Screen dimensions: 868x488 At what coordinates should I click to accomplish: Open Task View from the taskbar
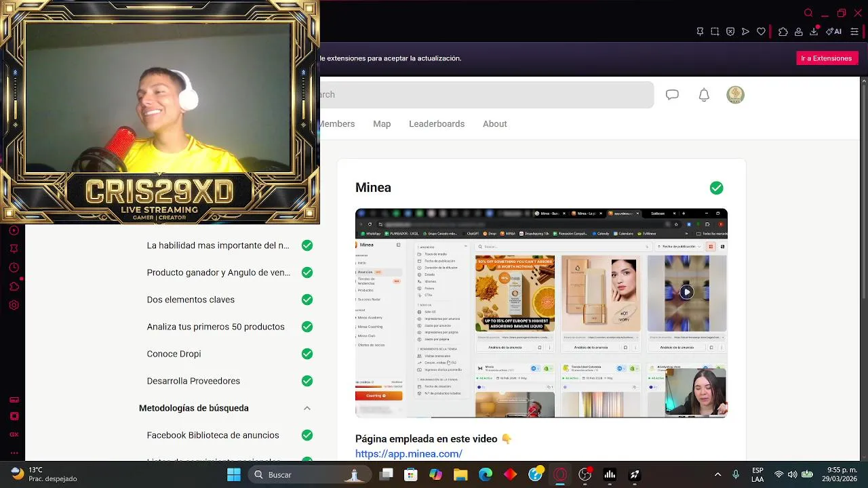[x=385, y=474]
